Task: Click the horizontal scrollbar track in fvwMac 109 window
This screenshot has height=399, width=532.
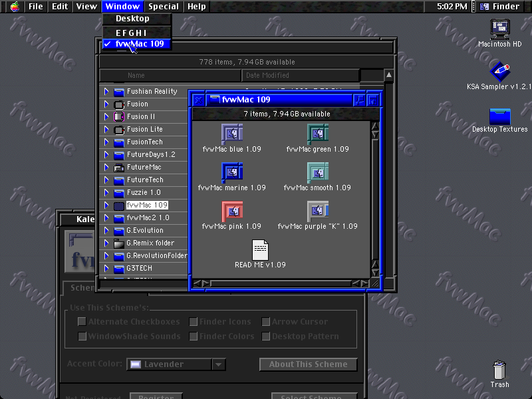Action: pos(281,283)
